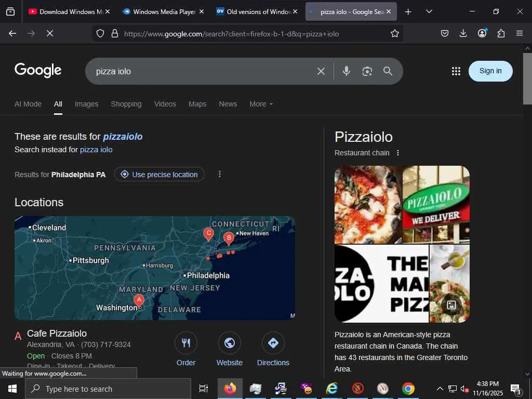The image size is (532, 399).
Task: Switch to Old versions of Windows tab
Action: tap(258, 11)
